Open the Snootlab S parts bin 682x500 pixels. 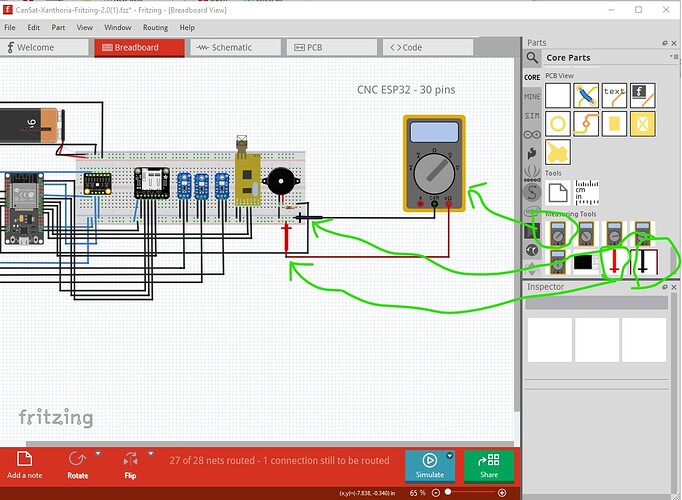point(532,192)
